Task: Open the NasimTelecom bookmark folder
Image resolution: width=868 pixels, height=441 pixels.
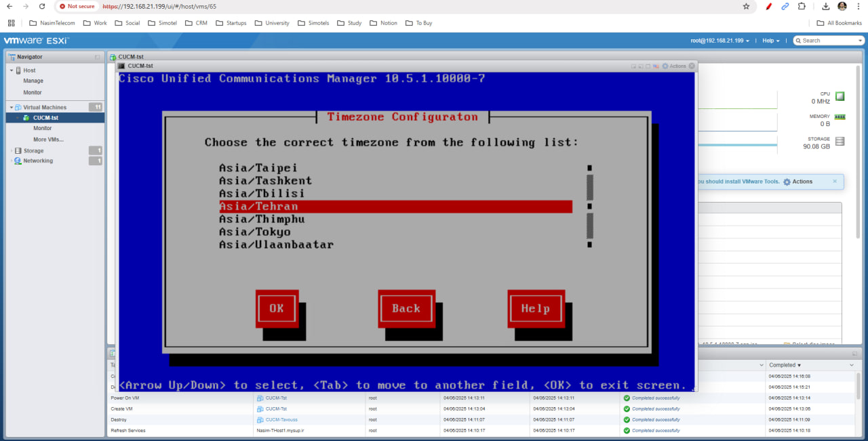Action: (52, 23)
